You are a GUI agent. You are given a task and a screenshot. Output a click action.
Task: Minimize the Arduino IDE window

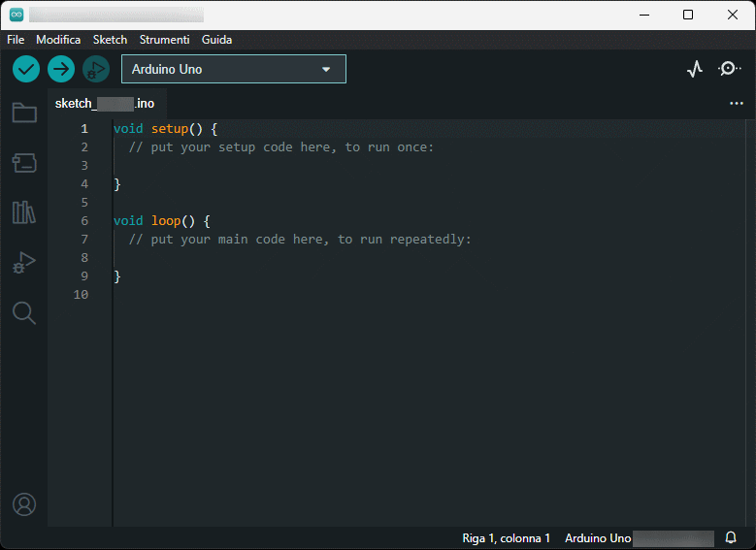(x=644, y=15)
